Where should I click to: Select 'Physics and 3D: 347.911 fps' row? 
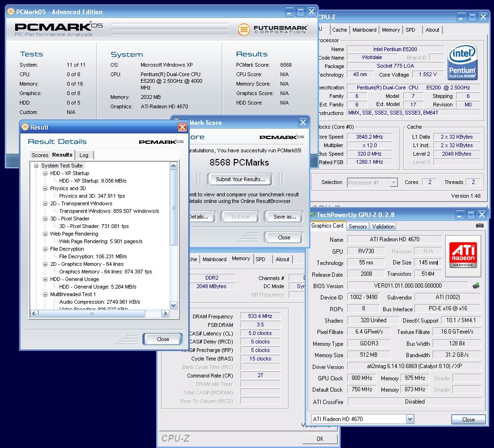pos(92,196)
